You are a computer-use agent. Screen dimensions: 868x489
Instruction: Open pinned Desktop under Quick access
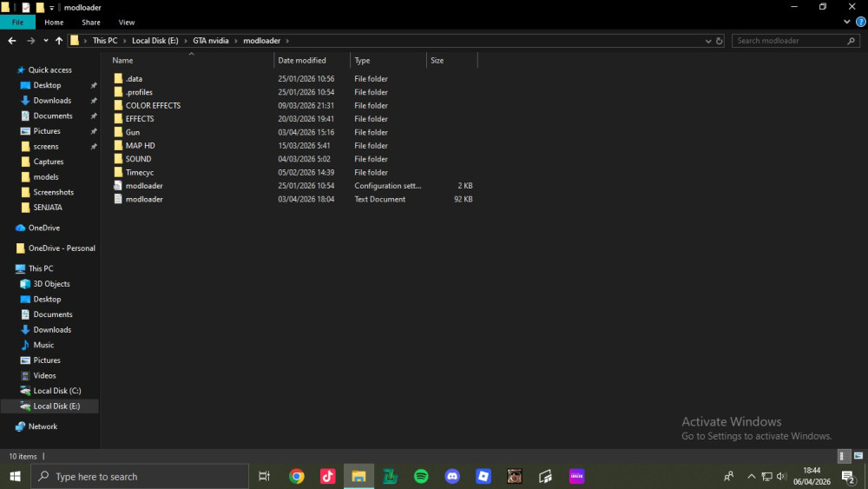(47, 85)
